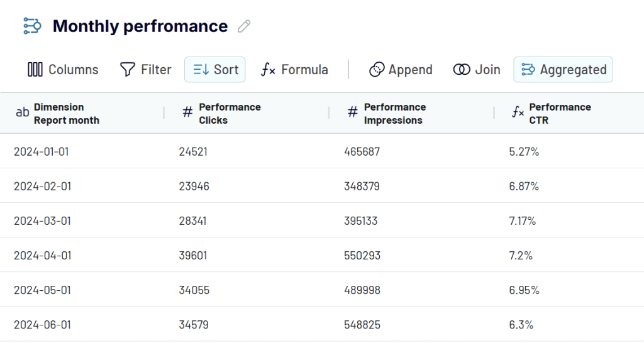Click the impressions value 548825

[x=362, y=325]
